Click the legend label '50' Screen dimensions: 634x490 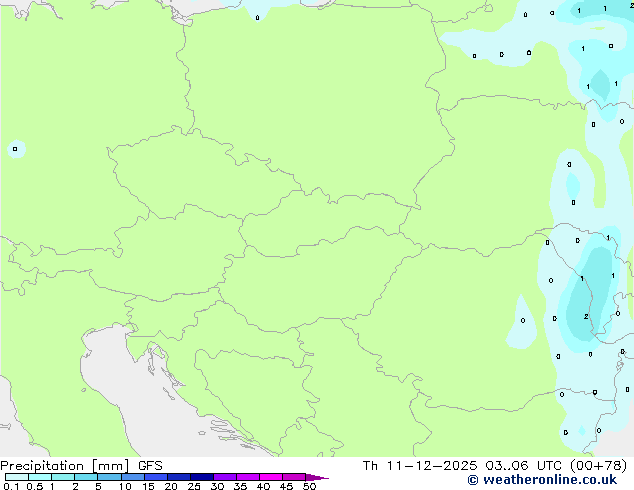click(309, 486)
